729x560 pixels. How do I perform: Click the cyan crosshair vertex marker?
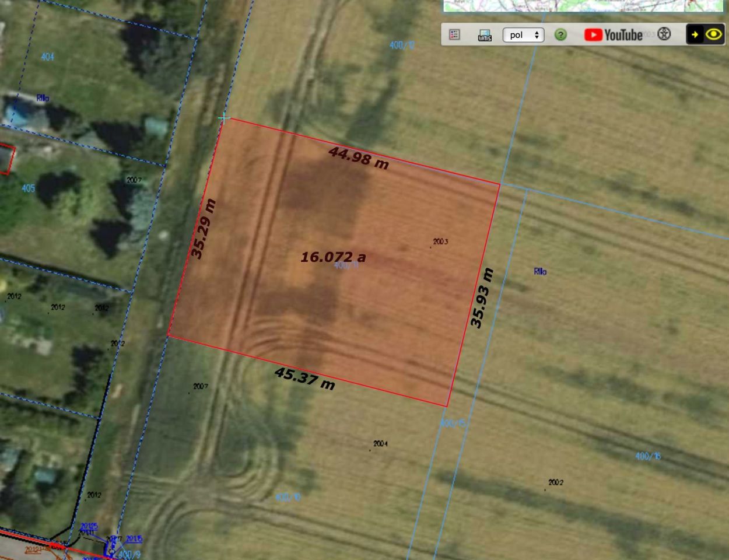224,118
